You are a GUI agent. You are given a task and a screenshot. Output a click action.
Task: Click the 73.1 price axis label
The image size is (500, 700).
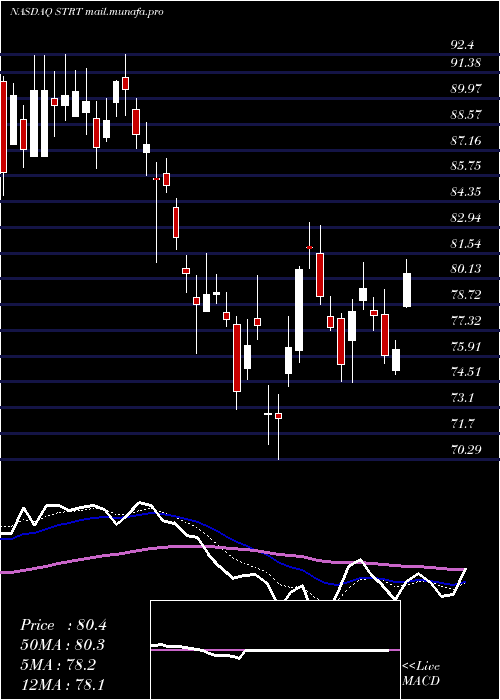click(462, 397)
